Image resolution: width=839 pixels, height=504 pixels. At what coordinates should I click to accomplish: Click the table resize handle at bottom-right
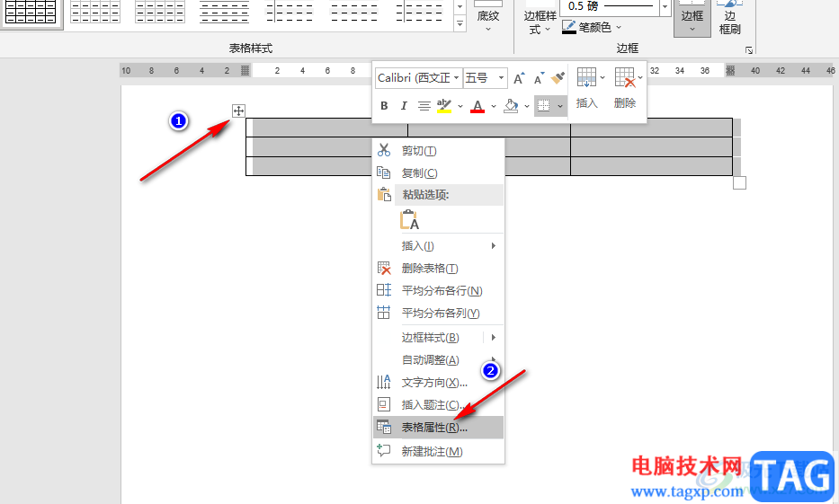coord(739,182)
